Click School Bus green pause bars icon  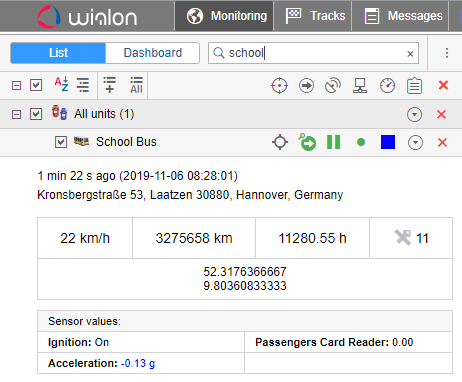(x=333, y=142)
